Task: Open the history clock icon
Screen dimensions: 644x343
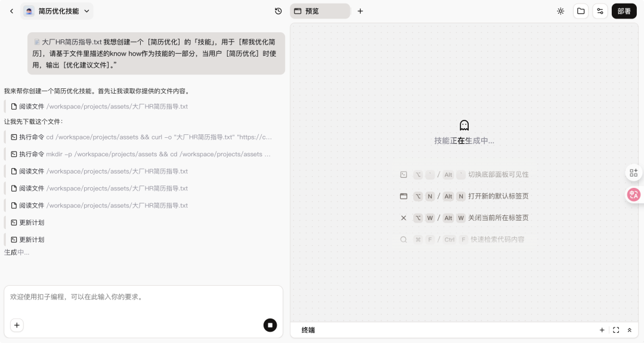Action: point(278,11)
